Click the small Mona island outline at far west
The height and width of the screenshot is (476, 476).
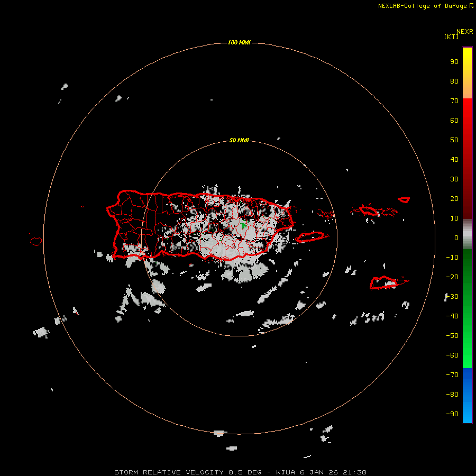click(x=36, y=241)
